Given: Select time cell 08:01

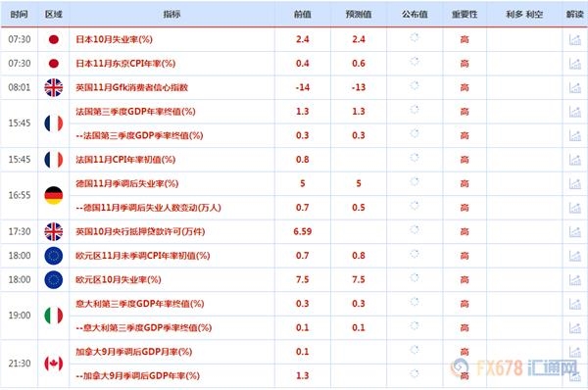Looking at the screenshot, I should click(20, 87).
